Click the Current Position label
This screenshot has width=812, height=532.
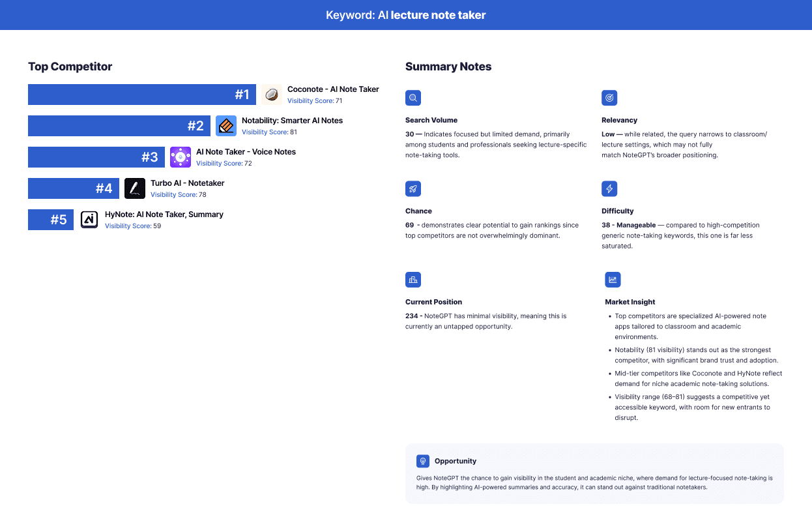coord(433,302)
